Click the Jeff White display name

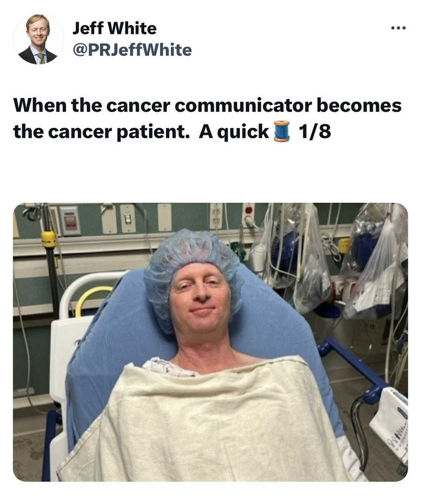115,28
